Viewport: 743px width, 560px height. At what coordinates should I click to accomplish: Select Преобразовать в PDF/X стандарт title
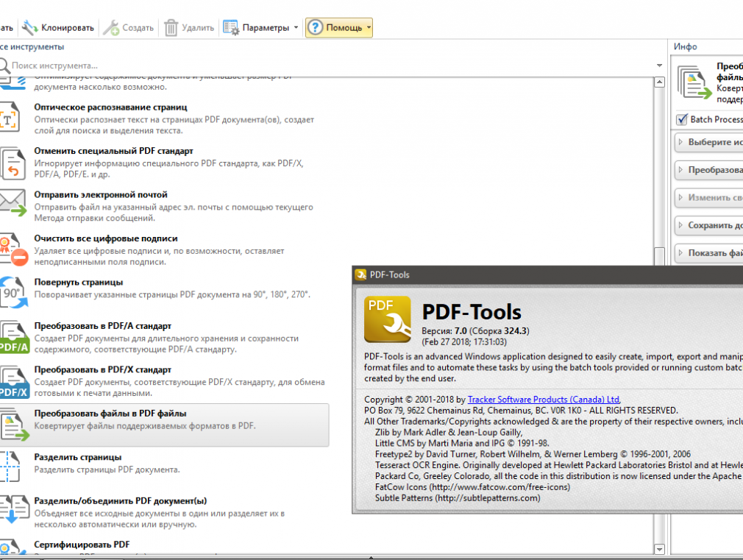click(x=102, y=369)
